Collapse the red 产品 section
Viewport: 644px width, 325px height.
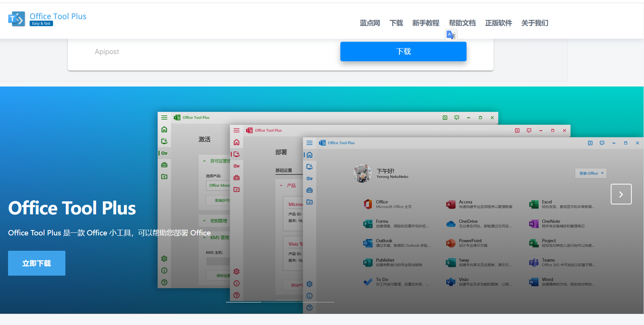(x=281, y=186)
